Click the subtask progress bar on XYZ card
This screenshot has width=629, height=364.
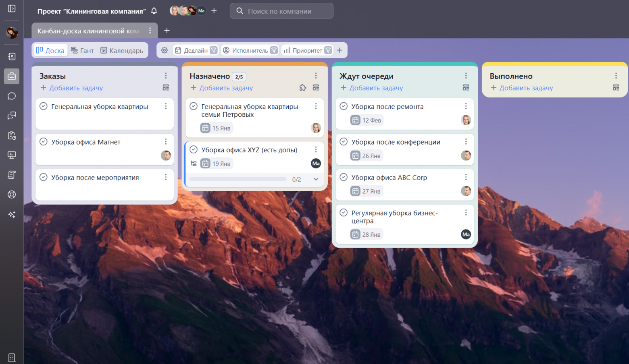click(238, 179)
